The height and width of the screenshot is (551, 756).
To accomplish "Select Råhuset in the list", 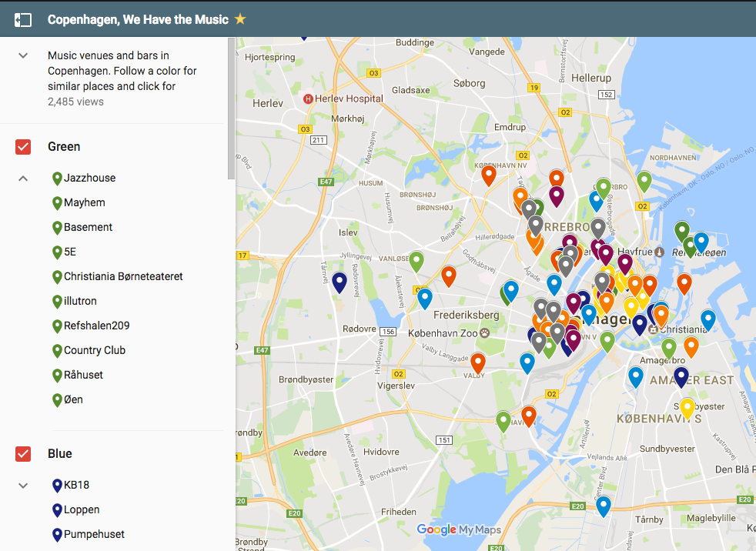I will pos(83,375).
